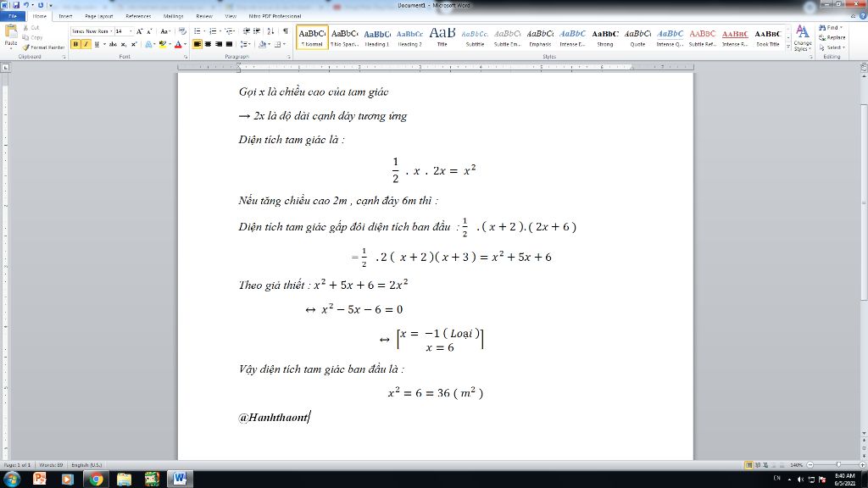
Task: Toggle Subscript formatting
Action: (124, 44)
